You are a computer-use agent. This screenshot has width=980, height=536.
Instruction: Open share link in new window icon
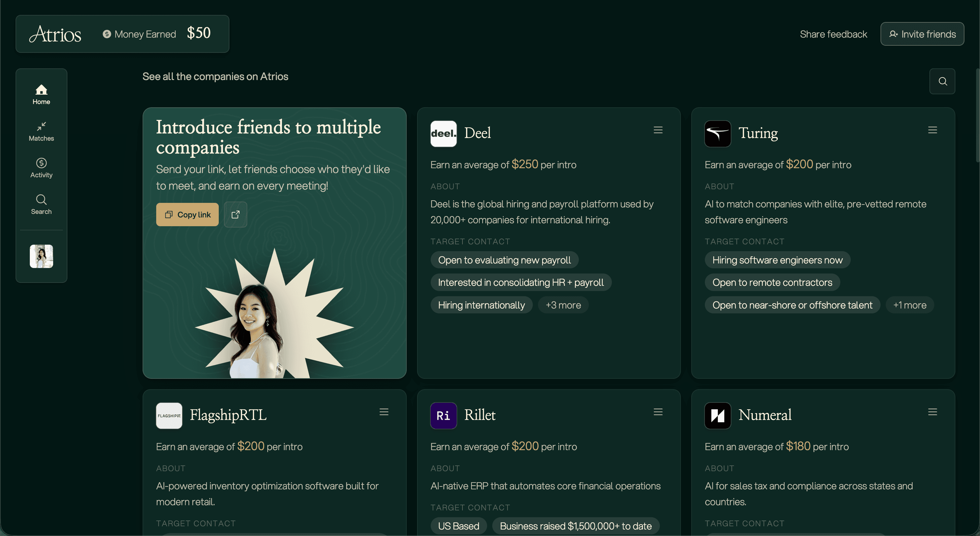(x=236, y=215)
